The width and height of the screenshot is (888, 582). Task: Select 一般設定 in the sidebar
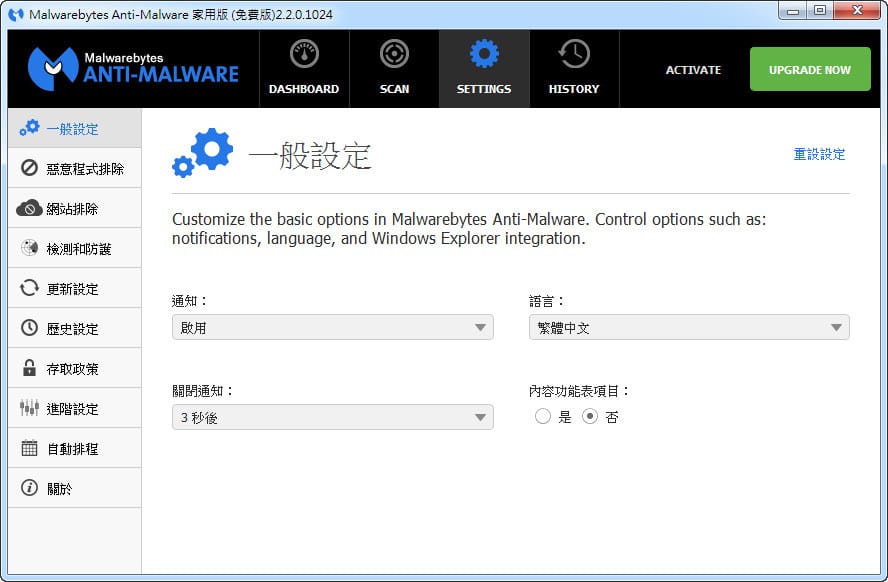coord(75,128)
